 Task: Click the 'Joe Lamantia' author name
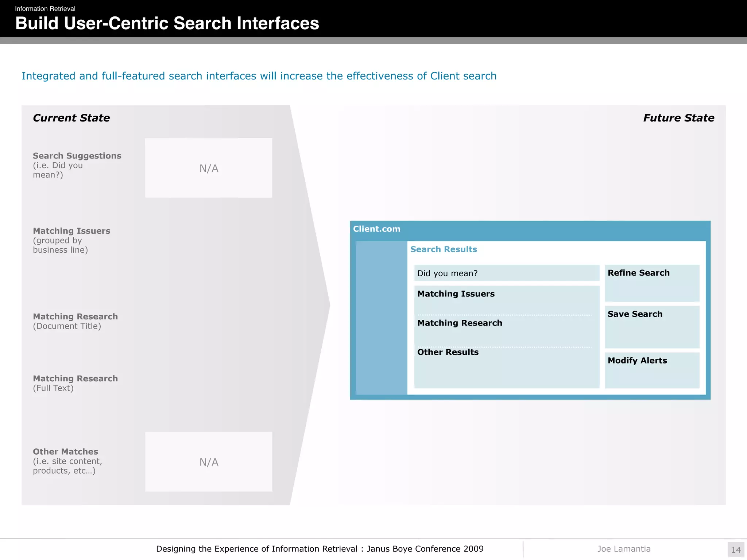[624, 549]
